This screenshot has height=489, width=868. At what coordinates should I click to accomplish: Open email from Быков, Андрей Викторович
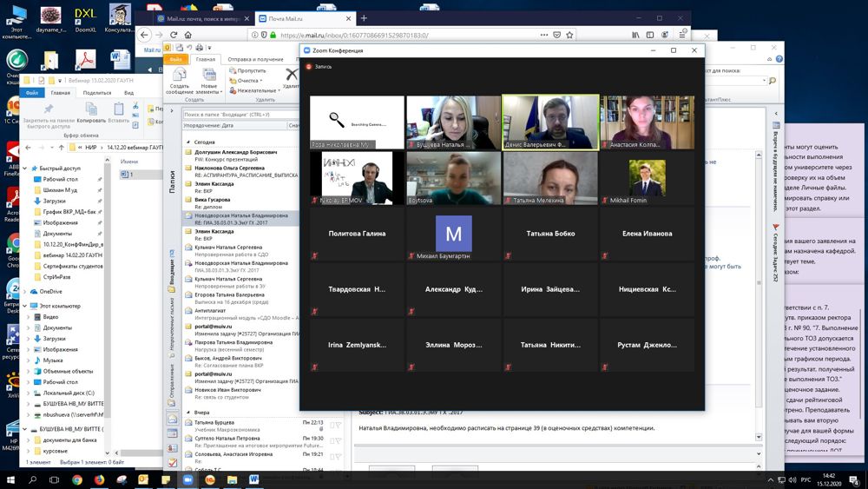pyautogui.click(x=241, y=361)
